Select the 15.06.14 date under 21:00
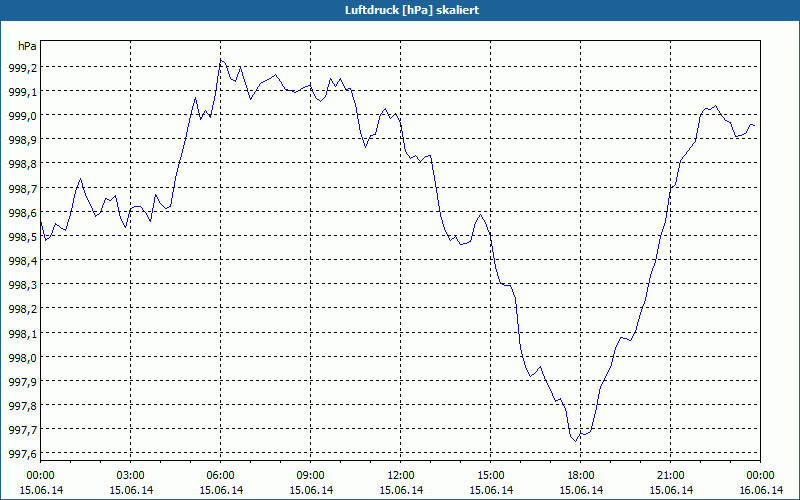Viewport: 800px width, 500px height. click(671, 490)
